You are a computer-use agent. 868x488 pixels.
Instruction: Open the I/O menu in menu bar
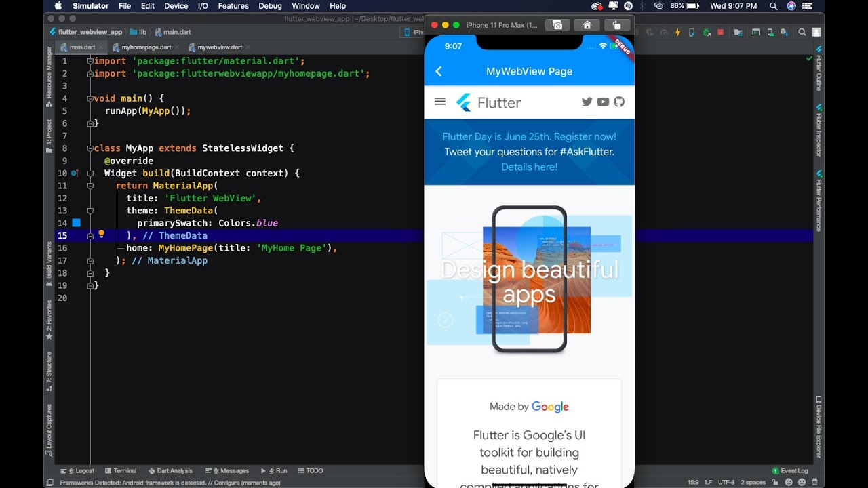(203, 6)
